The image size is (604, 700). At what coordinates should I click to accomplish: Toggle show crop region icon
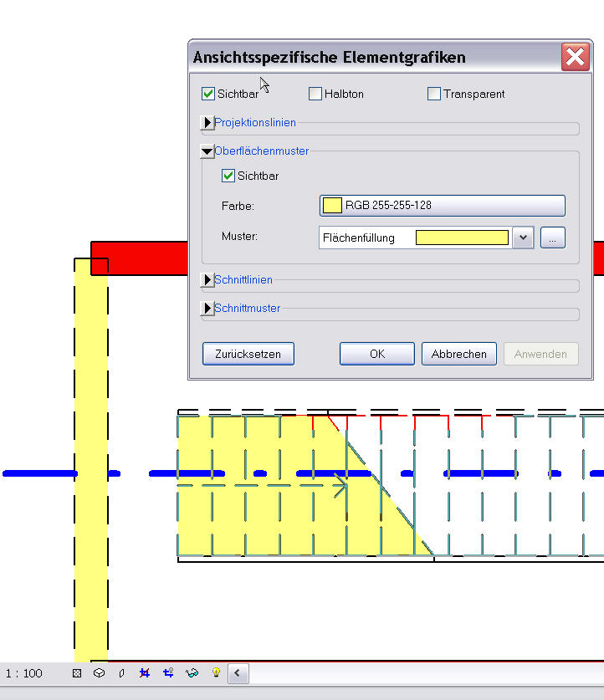168,672
